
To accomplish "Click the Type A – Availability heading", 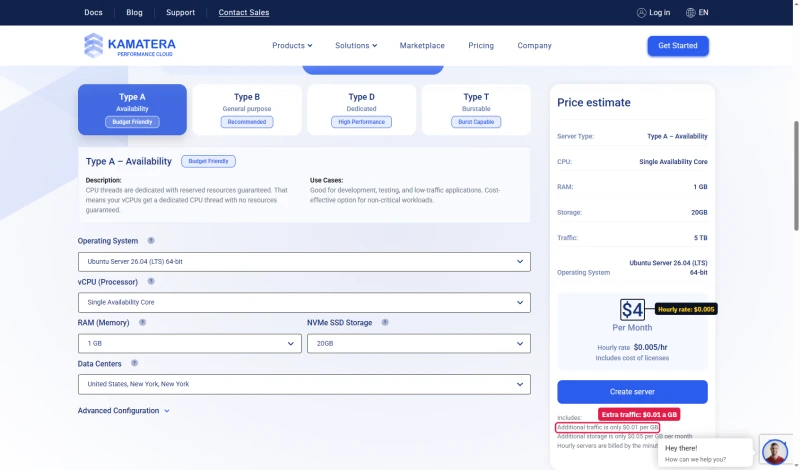I will point(129,161).
